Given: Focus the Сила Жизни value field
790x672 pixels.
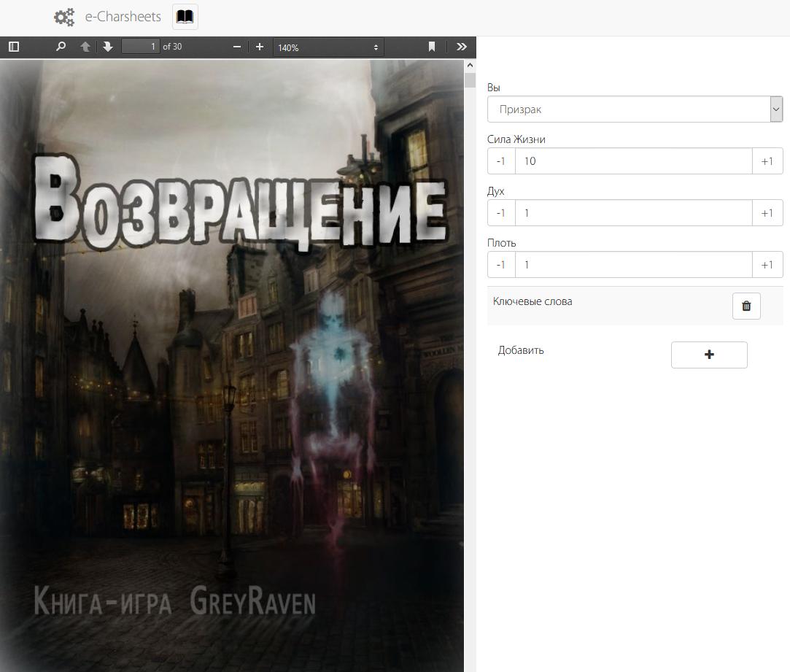Looking at the screenshot, I should (633, 161).
